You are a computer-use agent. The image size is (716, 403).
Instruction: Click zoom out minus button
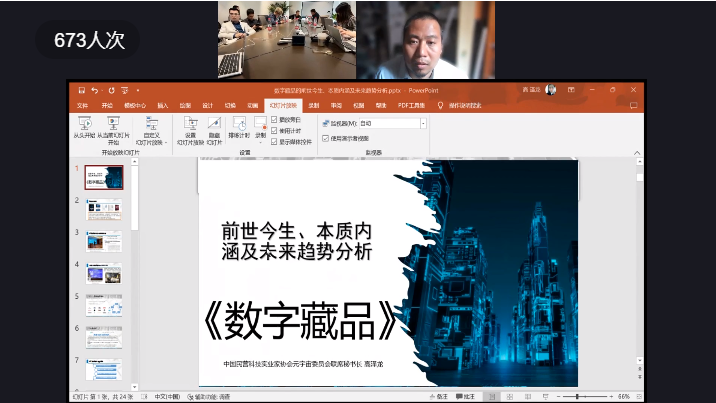pyautogui.click(x=559, y=397)
